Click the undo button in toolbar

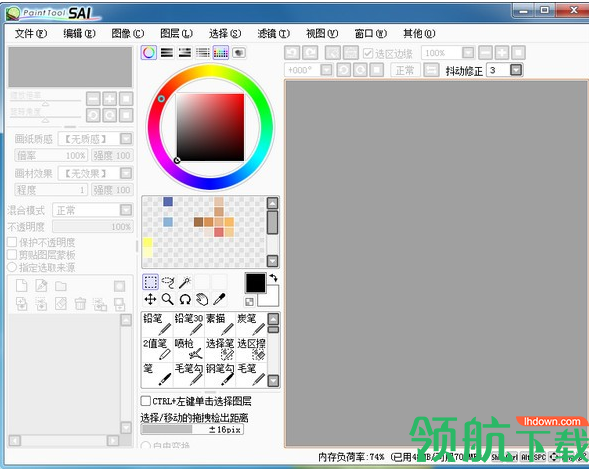coord(292,53)
